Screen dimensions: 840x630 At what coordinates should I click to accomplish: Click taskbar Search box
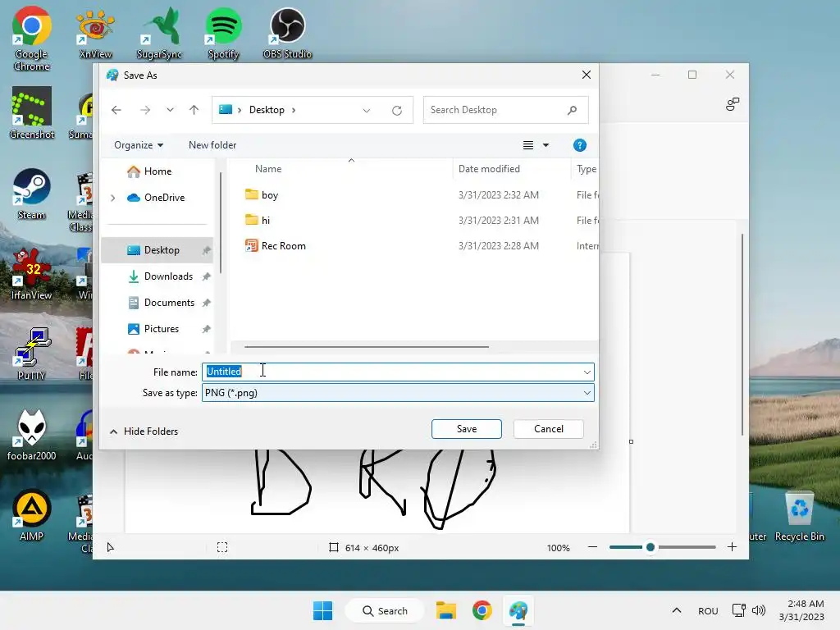[386, 610]
